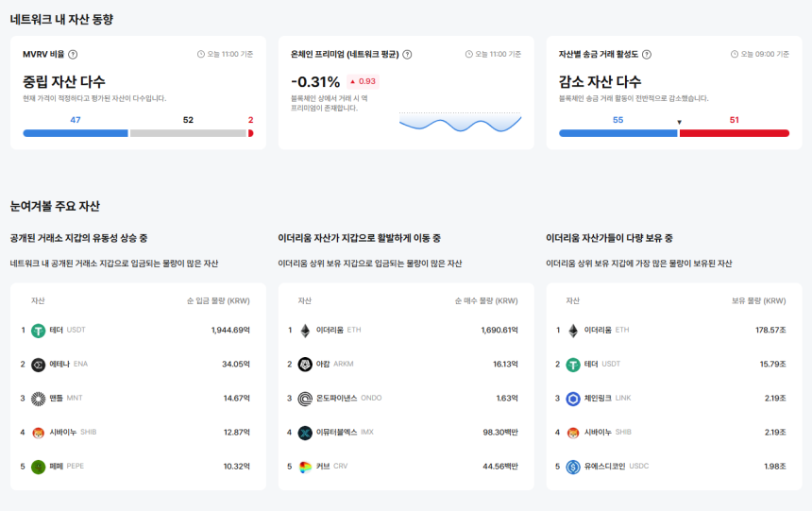Click 이더리움 자산가들이 다량 보유 중 heading
Image resolution: width=812 pixels, height=511 pixels.
(x=609, y=238)
